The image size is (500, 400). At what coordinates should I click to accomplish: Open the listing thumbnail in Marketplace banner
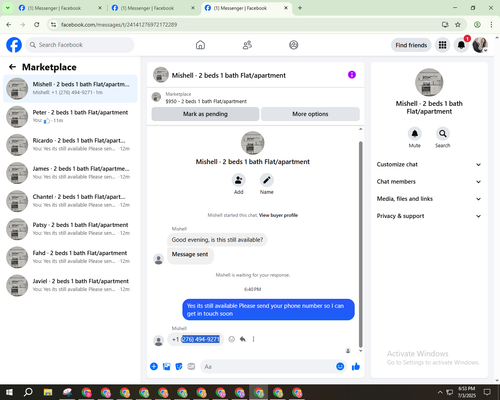156,97
